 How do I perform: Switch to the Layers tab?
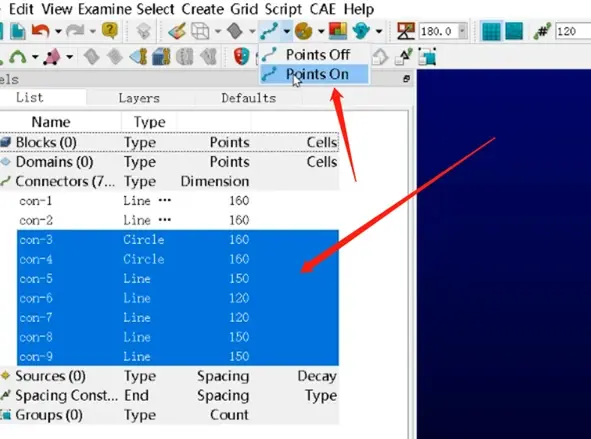[139, 98]
